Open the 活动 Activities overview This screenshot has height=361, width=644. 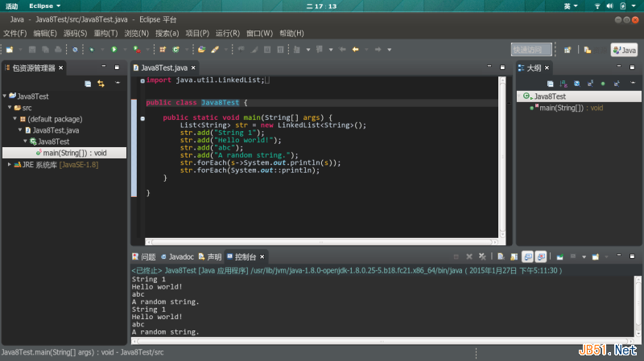[x=12, y=6]
